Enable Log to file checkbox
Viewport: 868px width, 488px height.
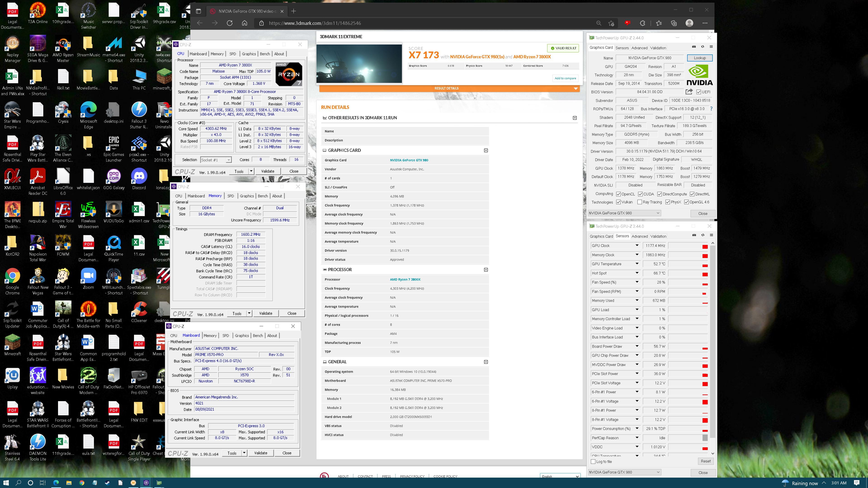pyautogui.click(x=593, y=462)
